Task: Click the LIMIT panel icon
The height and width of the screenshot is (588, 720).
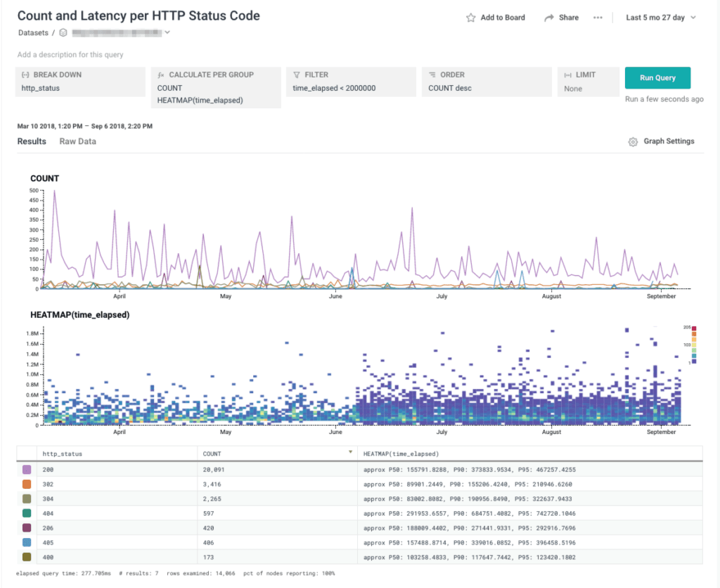Action: (567, 74)
